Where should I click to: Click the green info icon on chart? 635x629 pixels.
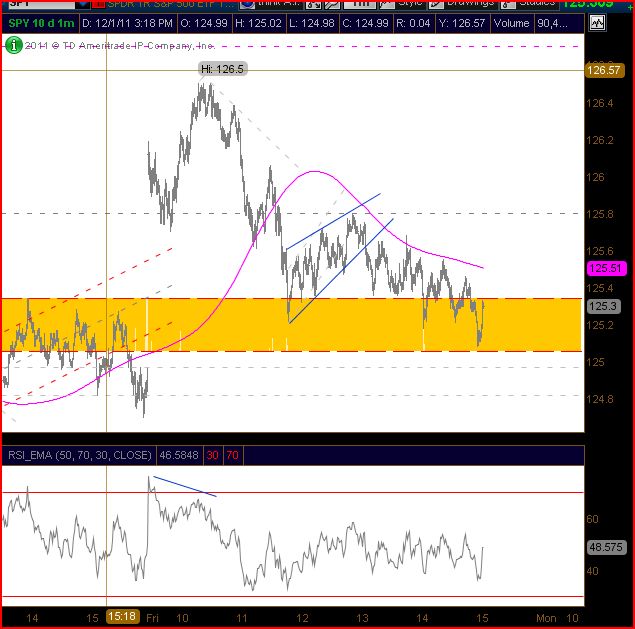click(x=14, y=45)
